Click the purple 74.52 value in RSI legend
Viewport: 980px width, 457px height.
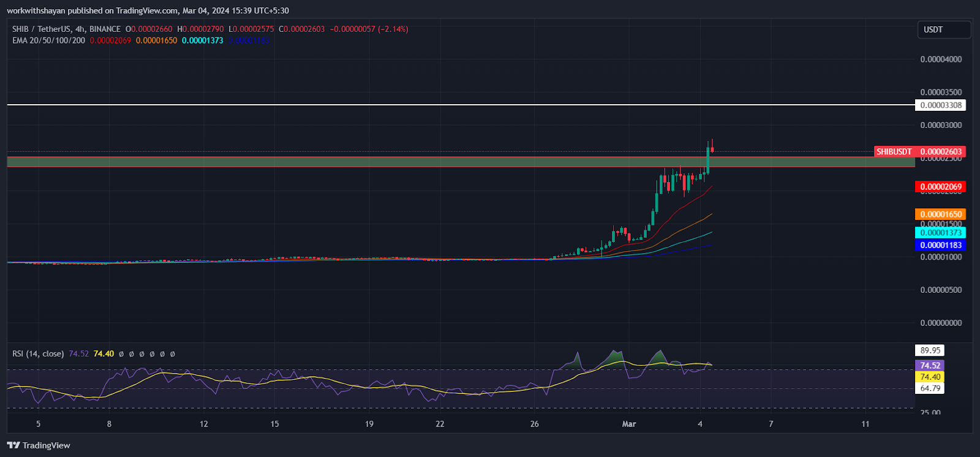(78, 353)
